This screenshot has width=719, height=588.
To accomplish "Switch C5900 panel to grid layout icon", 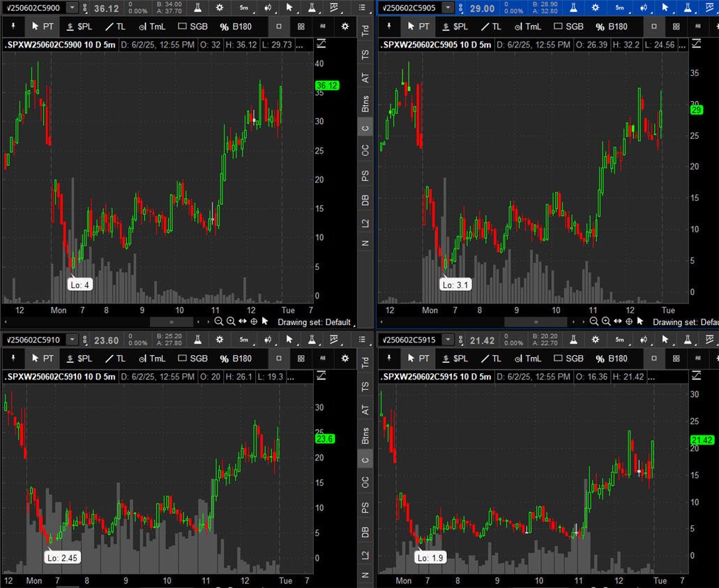I will (x=301, y=27).
